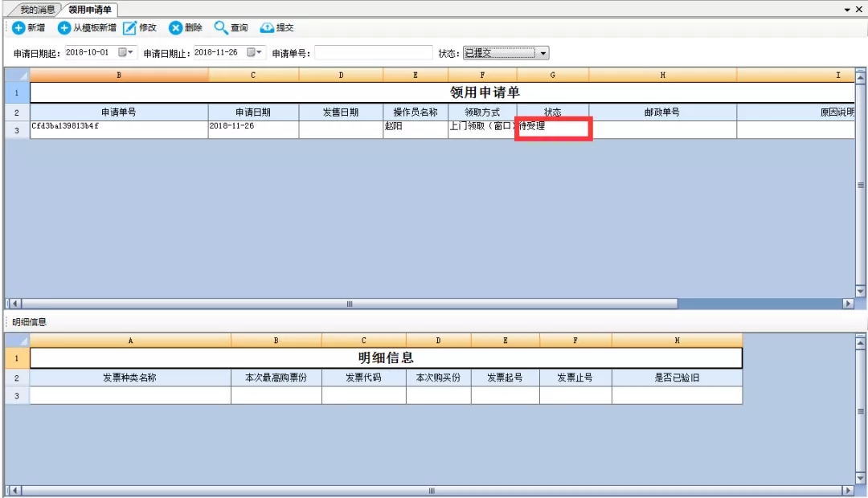Viewport: 868px width, 498px height.
Task: Click the 修改 (Edit) pencil icon
Action: click(129, 28)
